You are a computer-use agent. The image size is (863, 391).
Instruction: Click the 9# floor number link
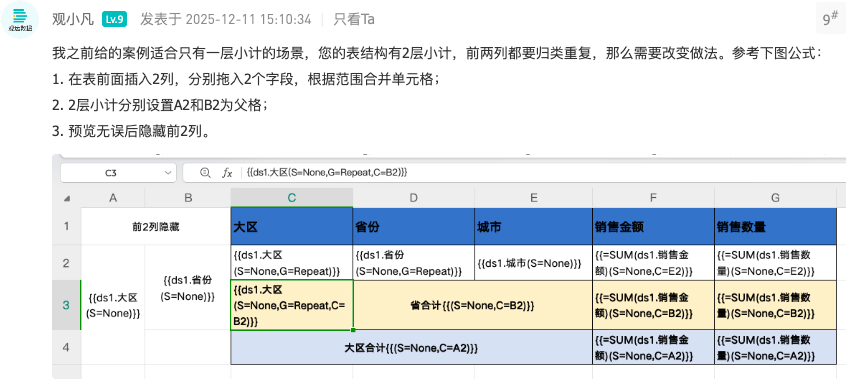point(831,19)
